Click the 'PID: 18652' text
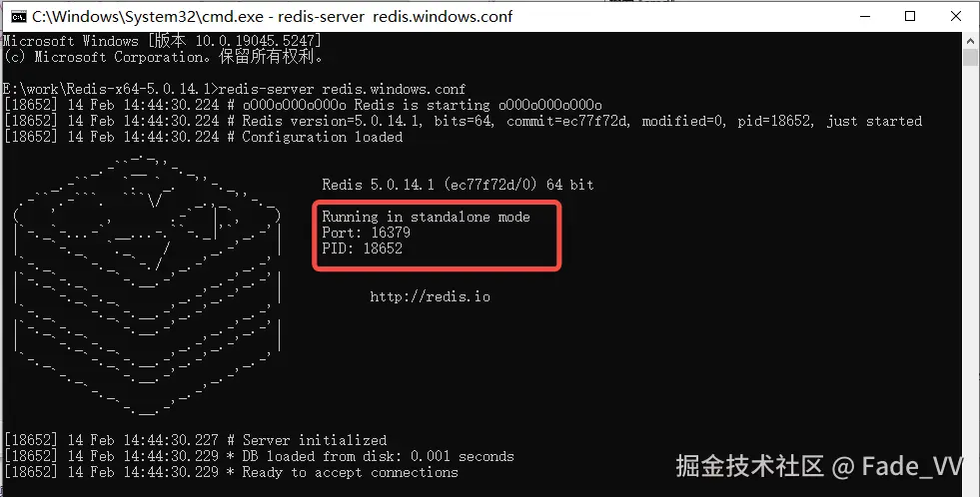The image size is (980, 497). click(x=363, y=248)
